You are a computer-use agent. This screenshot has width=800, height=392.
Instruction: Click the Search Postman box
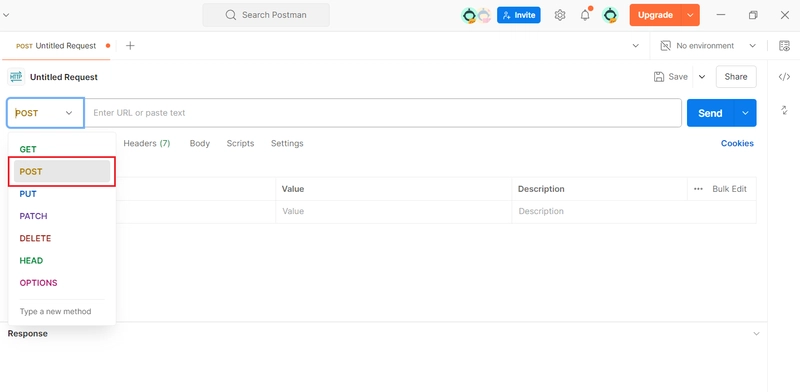(x=266, y=15)
